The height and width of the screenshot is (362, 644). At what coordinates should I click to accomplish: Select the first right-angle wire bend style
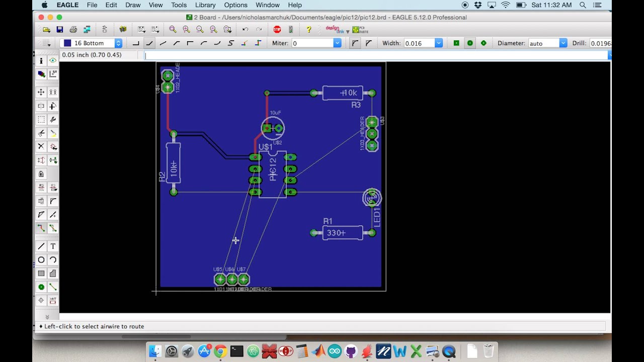[136, 43]
